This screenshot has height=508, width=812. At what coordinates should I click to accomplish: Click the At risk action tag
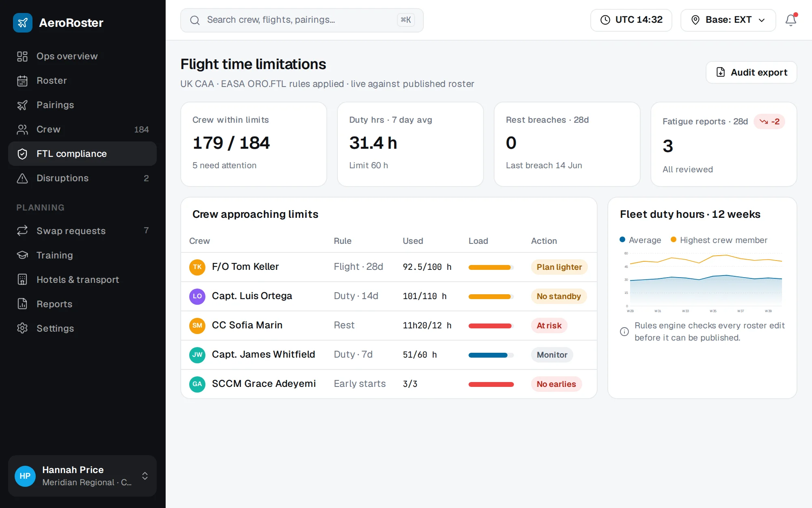point(549,326)
